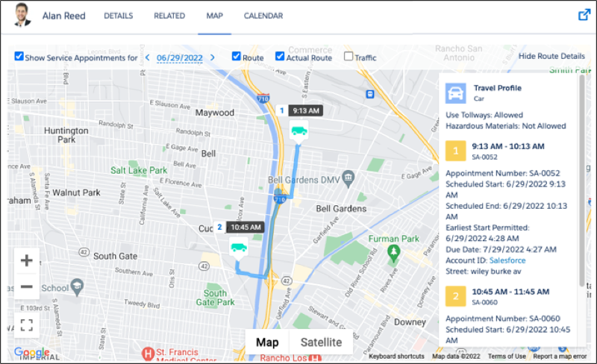
Task: Click the car Travel Profile icon
Action: point(455,93)
